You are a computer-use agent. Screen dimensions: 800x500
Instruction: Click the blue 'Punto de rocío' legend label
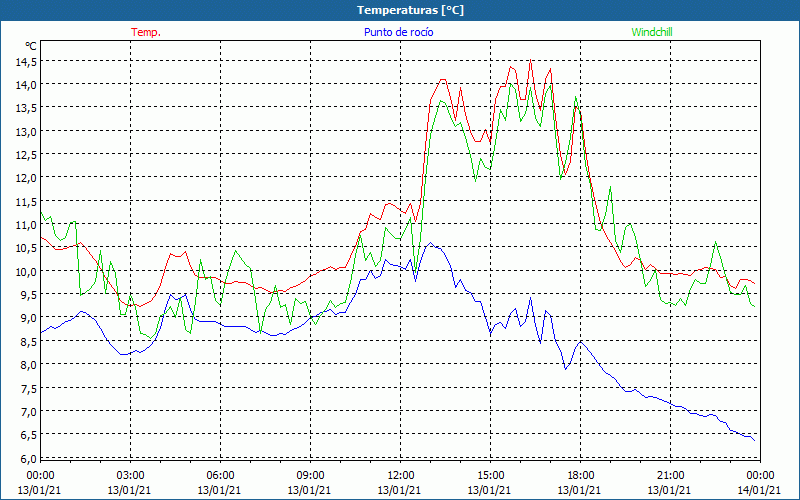pyautogui.click(x=398, y=32)
